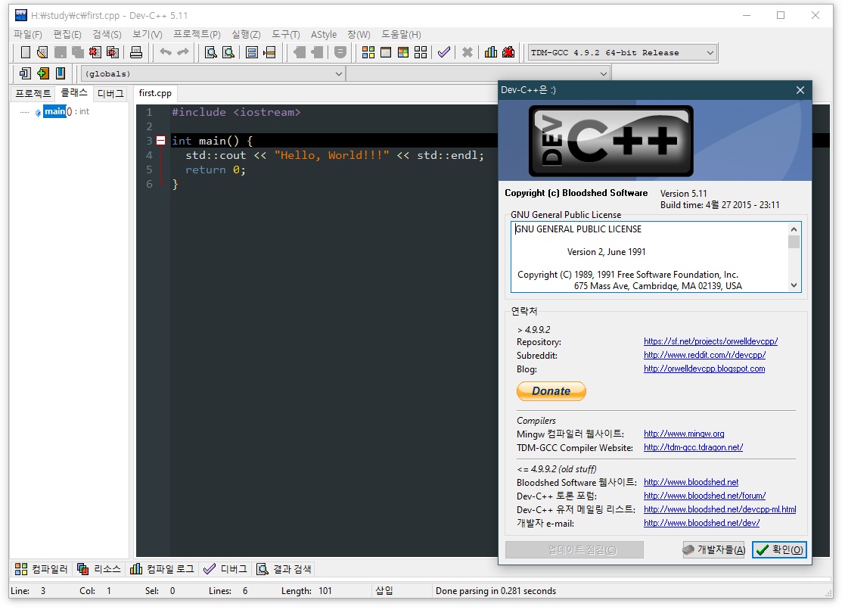Open the TDM-GCC compiler set dropdown
This screenshot has width=845, height=616.
pos(710,53)
